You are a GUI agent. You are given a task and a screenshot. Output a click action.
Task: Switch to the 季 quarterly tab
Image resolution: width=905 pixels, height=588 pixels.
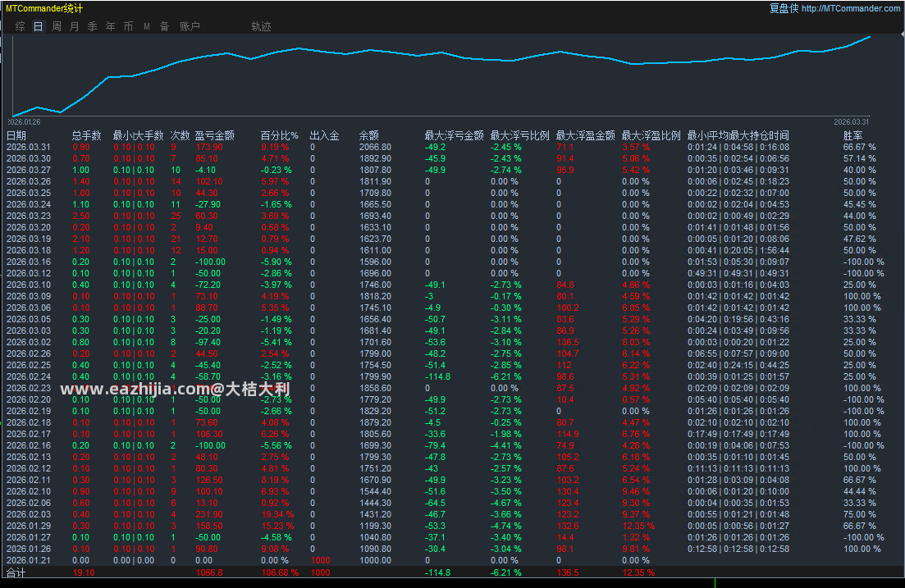pyautogui.click(x=93, y=26)
